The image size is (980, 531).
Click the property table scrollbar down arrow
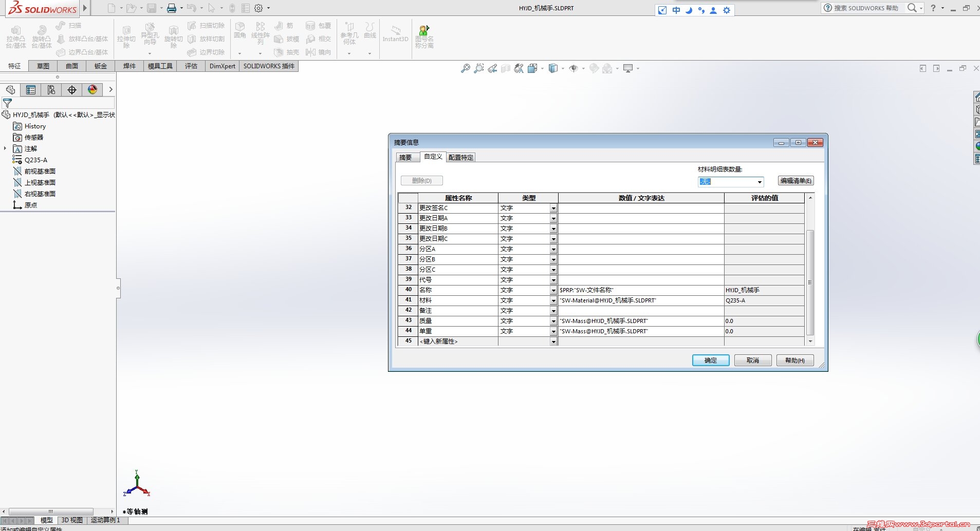pyautogui.click(x=810, y=342)
